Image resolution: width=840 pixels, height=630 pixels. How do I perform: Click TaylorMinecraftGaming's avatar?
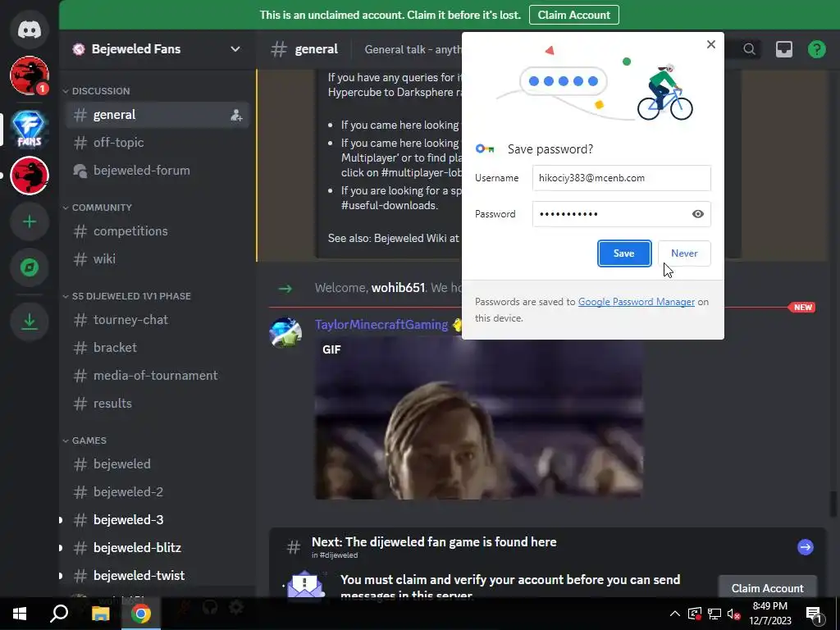[x=285, y=332]
